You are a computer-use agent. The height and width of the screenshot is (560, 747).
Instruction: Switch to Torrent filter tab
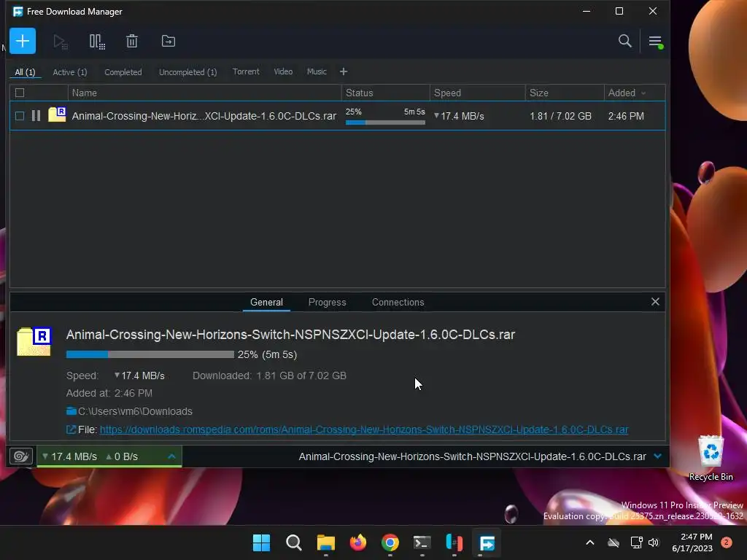tap(246, 71)
